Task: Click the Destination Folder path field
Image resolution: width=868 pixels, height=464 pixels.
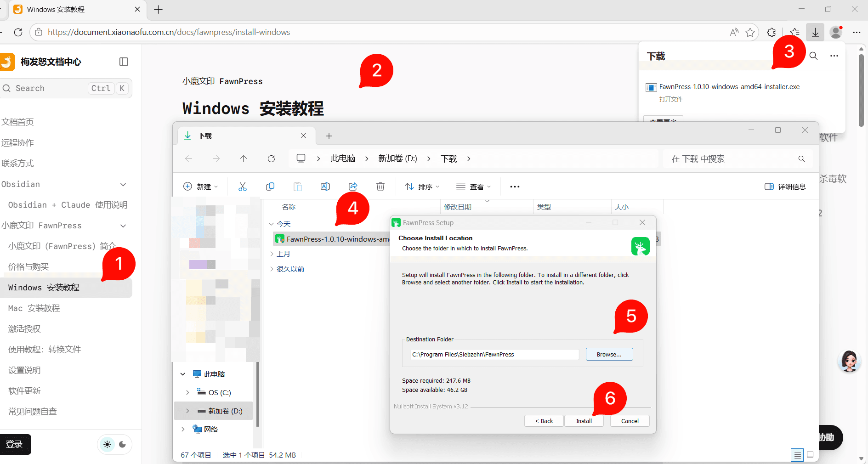Action: point(495,354)
